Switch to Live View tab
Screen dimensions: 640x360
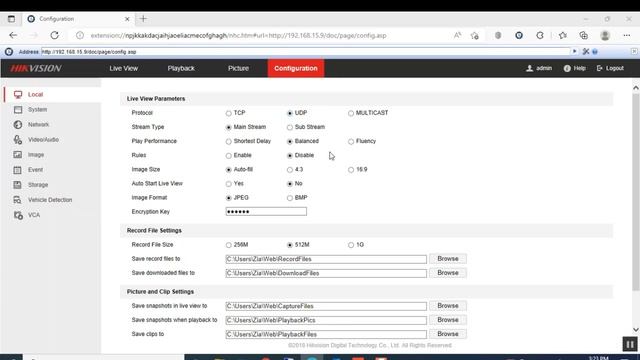click(124, 68)
